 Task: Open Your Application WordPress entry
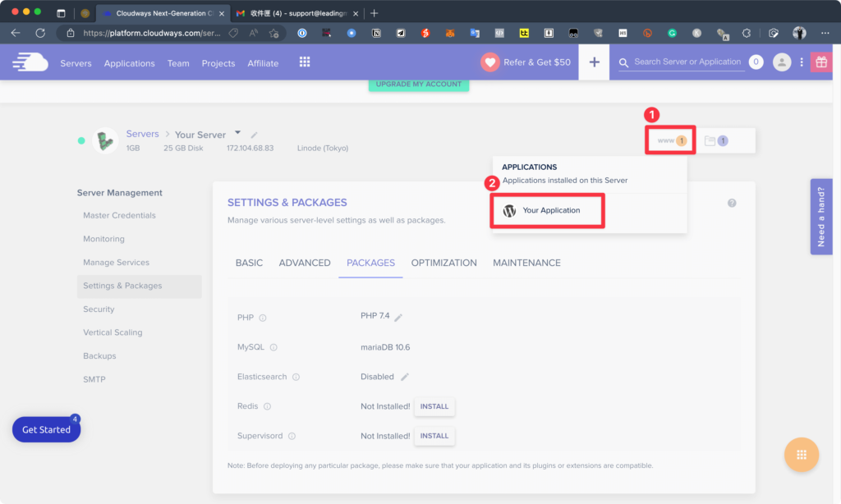(547, 211)
